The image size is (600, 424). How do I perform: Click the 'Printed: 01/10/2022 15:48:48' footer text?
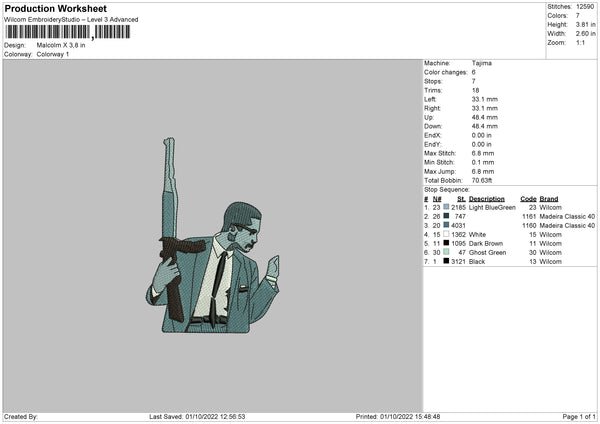[398, 417]
